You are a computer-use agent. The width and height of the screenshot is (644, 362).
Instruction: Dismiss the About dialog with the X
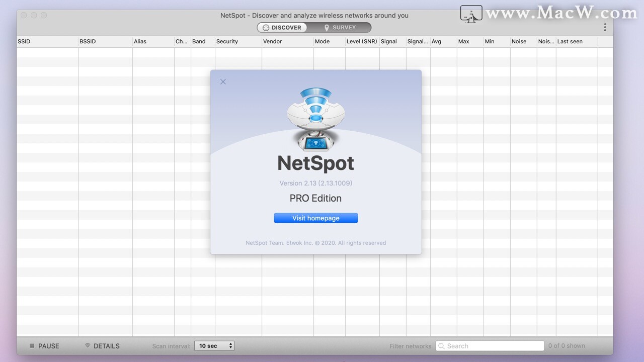(x=223, y=81)
